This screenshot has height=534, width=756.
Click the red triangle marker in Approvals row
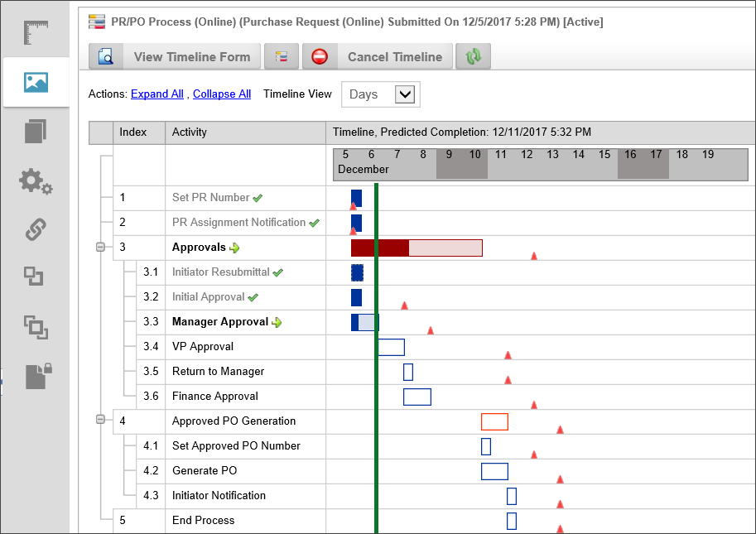click(x=534, y=256)
